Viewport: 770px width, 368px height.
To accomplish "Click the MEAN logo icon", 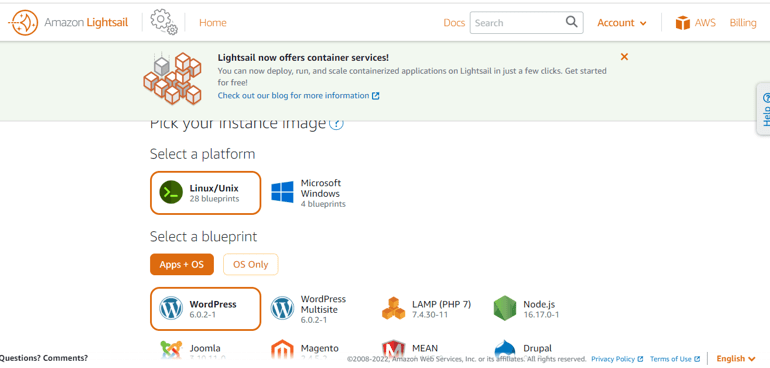I will (393, 350).
